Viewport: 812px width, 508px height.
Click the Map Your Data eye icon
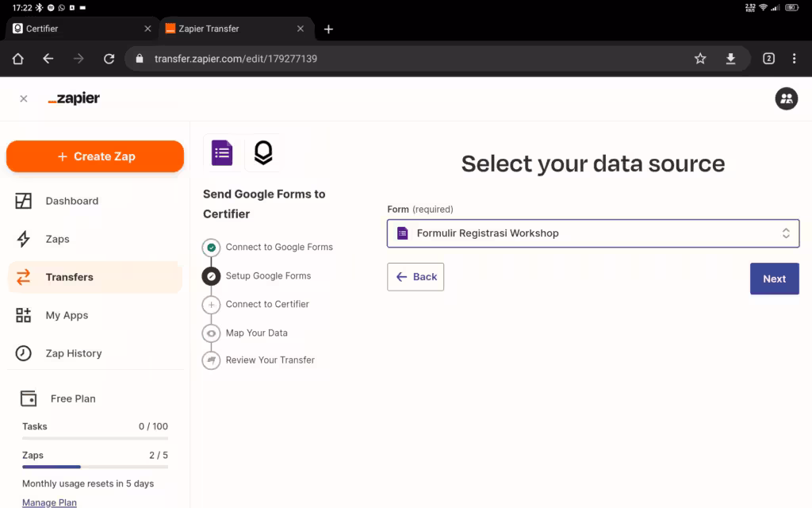pyautogui.click(x=211, y=333)
